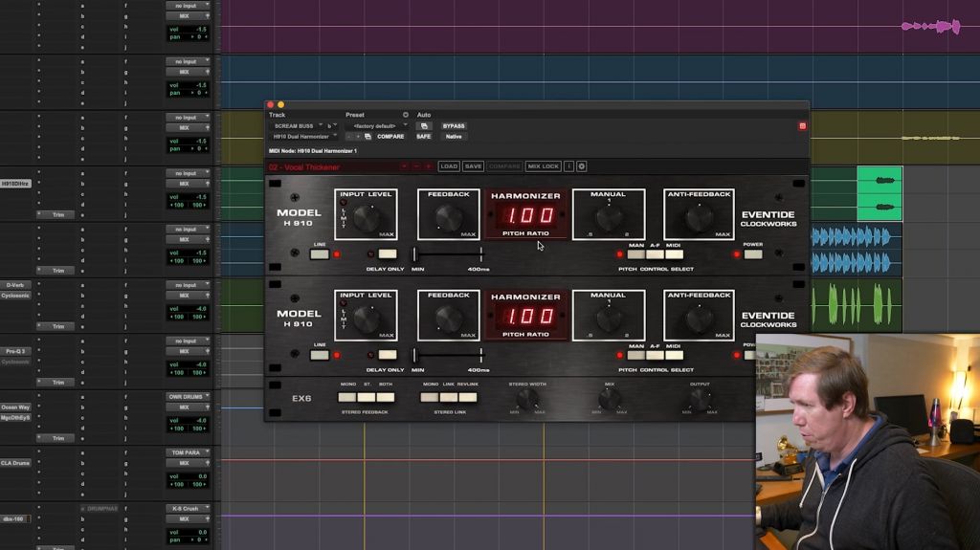Click the Native button
This screenshot has height=550, width=980.
click(454, 136)
